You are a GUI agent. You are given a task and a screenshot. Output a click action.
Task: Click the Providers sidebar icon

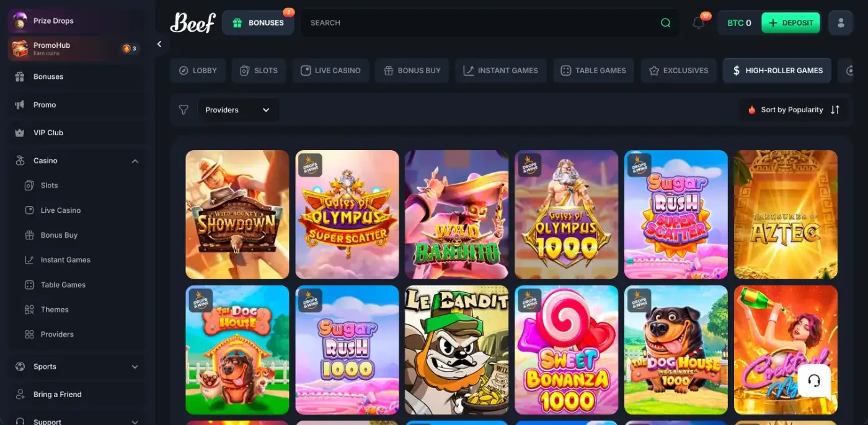(29, 334)
